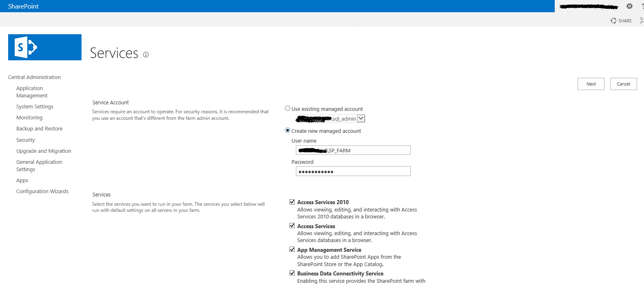Open Application Management in sidebar
644x284 pixels.
point(32,92)
